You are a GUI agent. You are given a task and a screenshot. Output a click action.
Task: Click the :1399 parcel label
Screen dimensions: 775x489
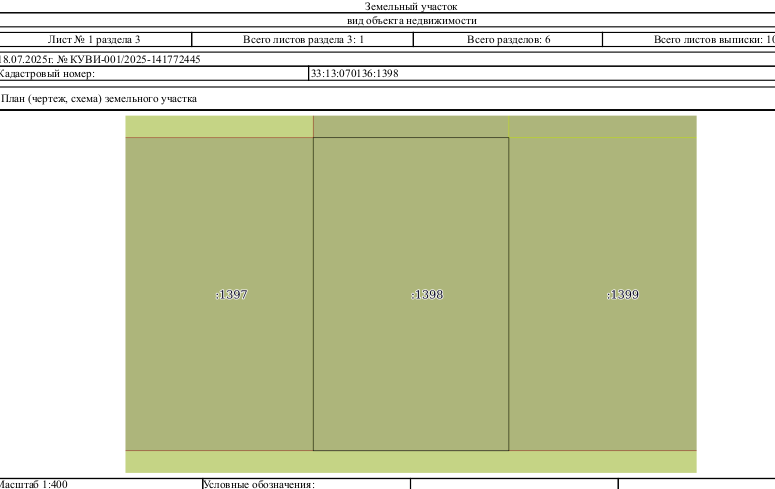(623, 295)
